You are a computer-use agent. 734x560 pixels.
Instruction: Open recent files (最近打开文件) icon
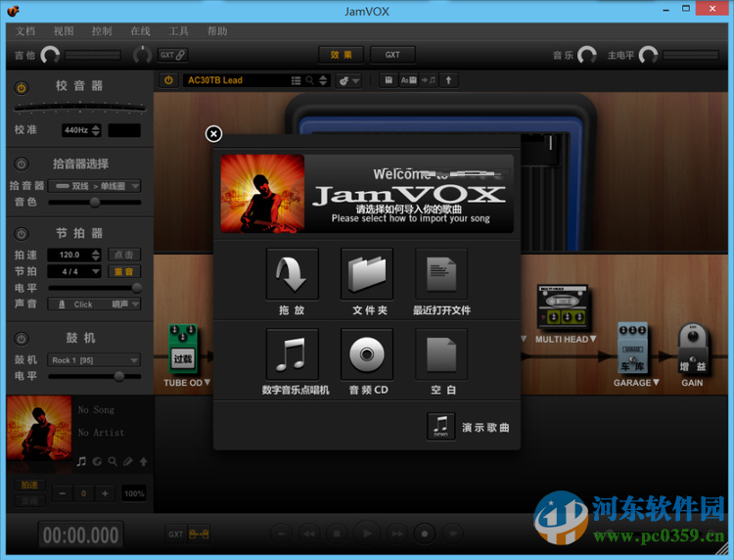[441, 274]
